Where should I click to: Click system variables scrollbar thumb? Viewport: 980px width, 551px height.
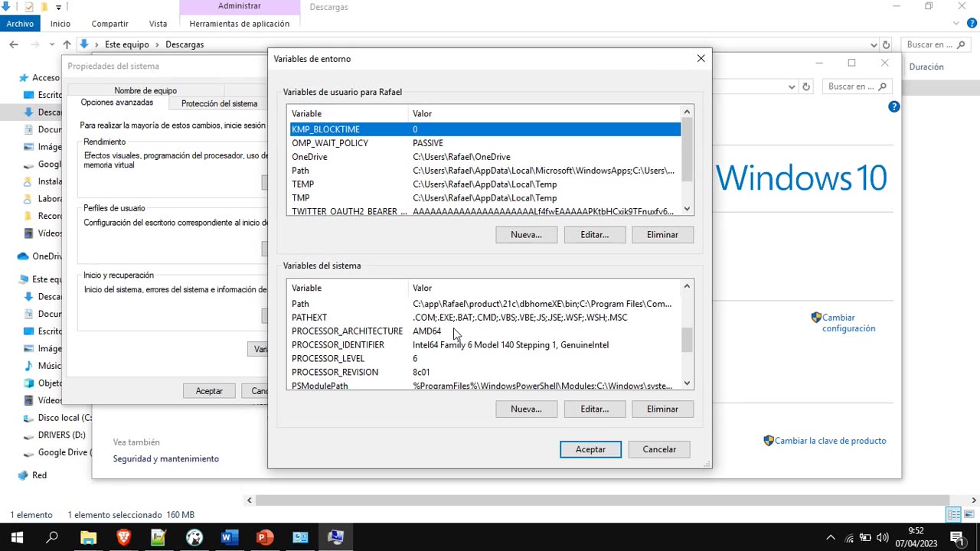(687, 341)
